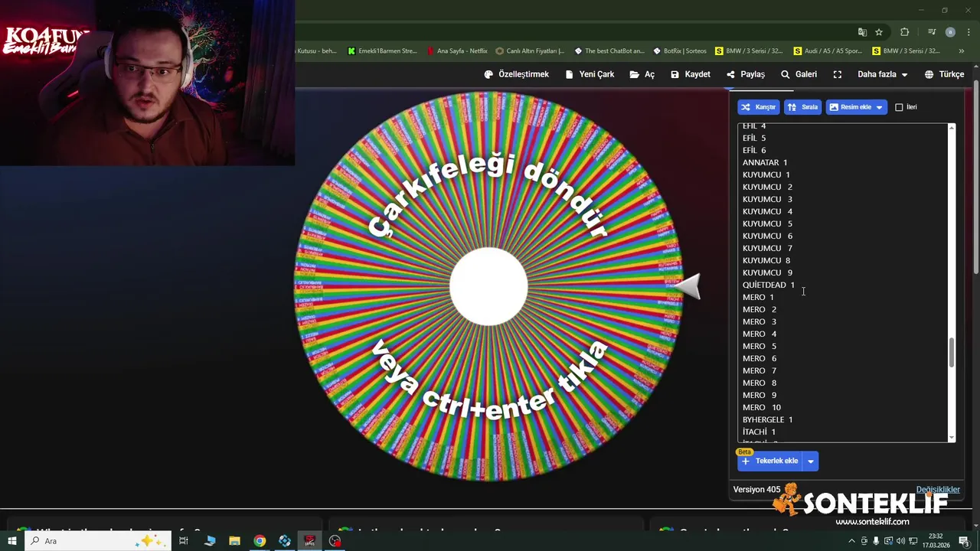Screen dimensions: 980x551
Task: Open the Özelleştirmek customize option
Action: point(517,74)
